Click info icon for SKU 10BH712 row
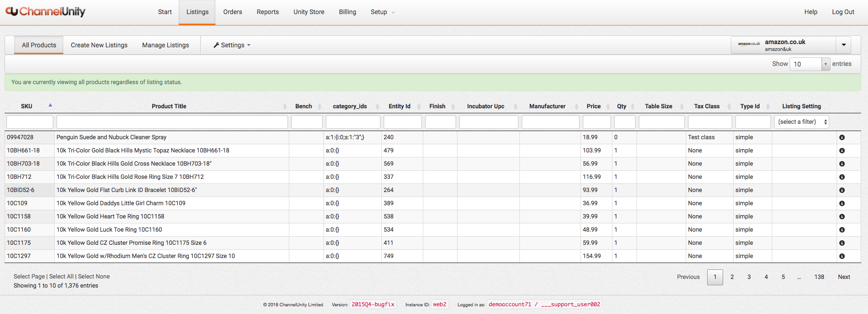This screenshot has width=868, height=314. (x=842, y=177)
